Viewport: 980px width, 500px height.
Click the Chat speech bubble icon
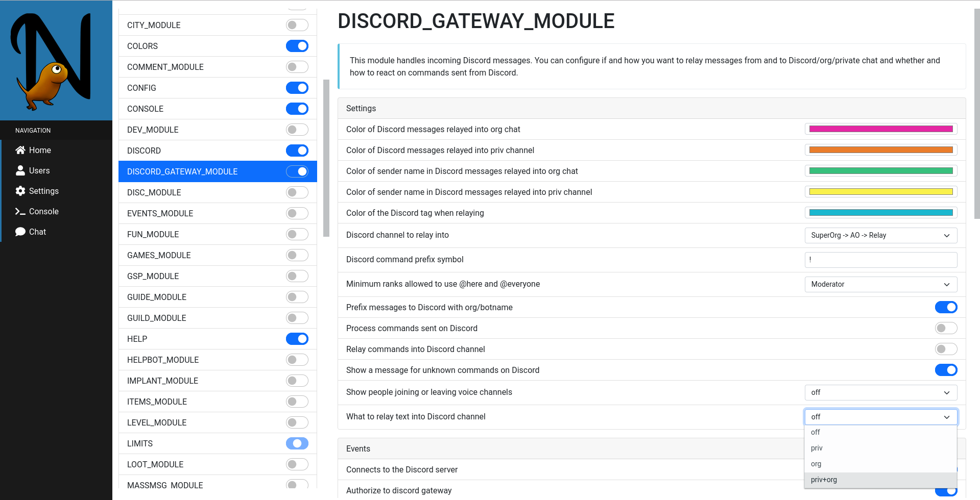tap(20, 232)
